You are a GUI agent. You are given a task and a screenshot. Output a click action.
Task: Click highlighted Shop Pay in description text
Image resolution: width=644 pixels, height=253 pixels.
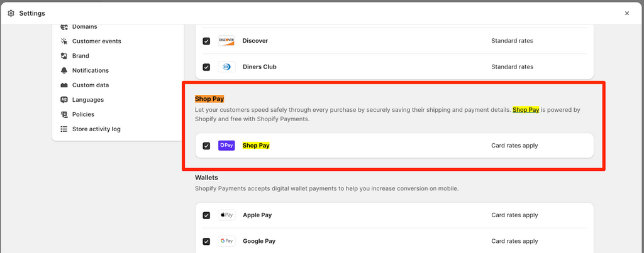tap(526, 110)
